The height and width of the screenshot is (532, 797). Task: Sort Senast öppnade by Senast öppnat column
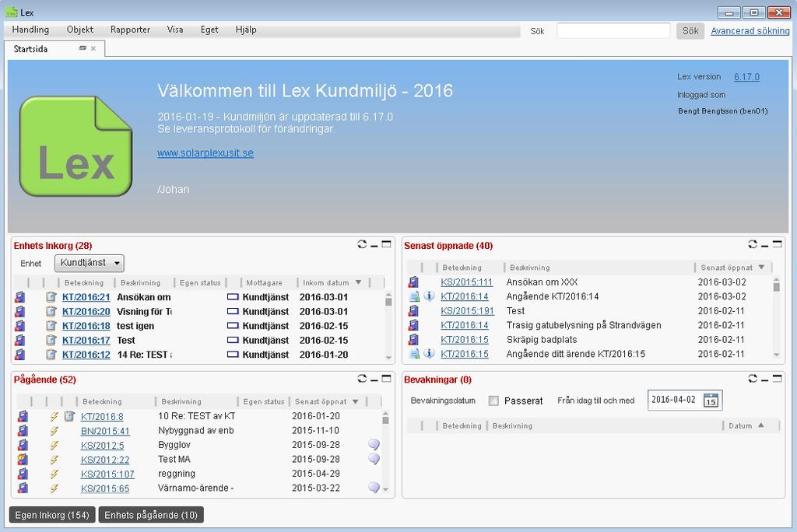click(732, 268)
